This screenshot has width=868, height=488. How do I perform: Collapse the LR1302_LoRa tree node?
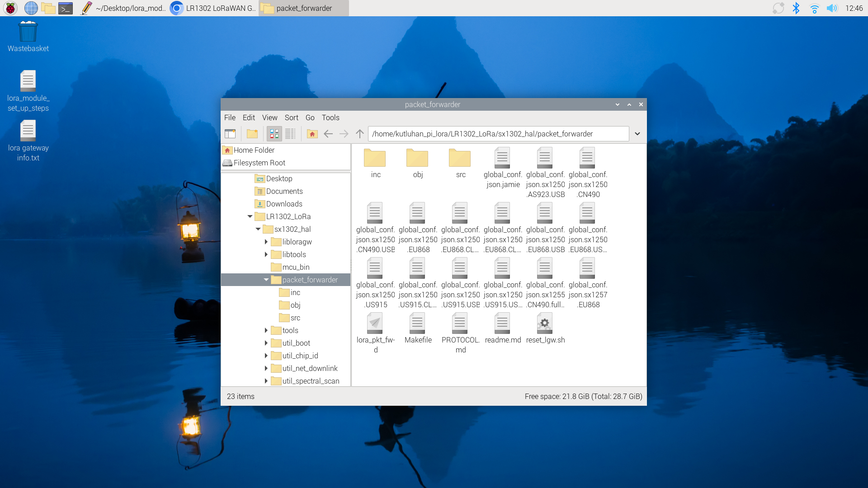(x=250, y=216)
